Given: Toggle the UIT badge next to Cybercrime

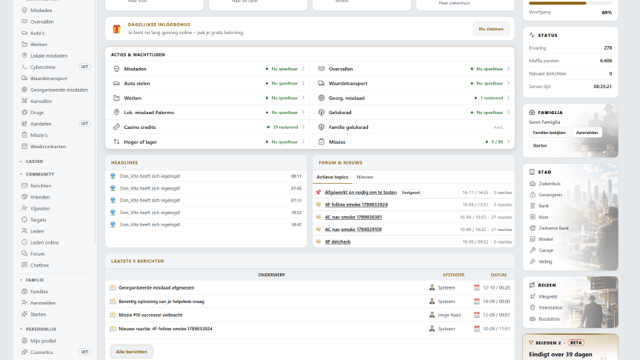Looking at the screenshot, I should pyautogui.click(x=84, y=67).
